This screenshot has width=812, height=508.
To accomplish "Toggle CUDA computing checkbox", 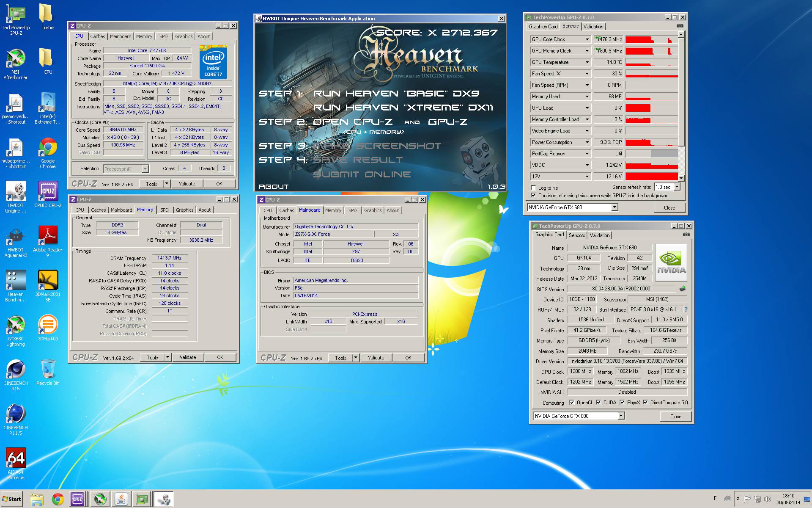I will click(598, 403).
